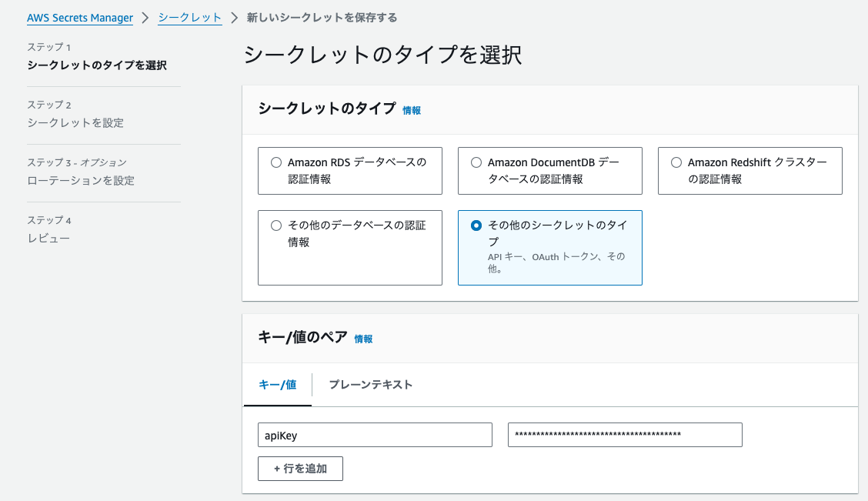The width and height of the screenshot is (868, 501).
Task: Click 情報 link next to キー/値のペア
Action: 363,339
